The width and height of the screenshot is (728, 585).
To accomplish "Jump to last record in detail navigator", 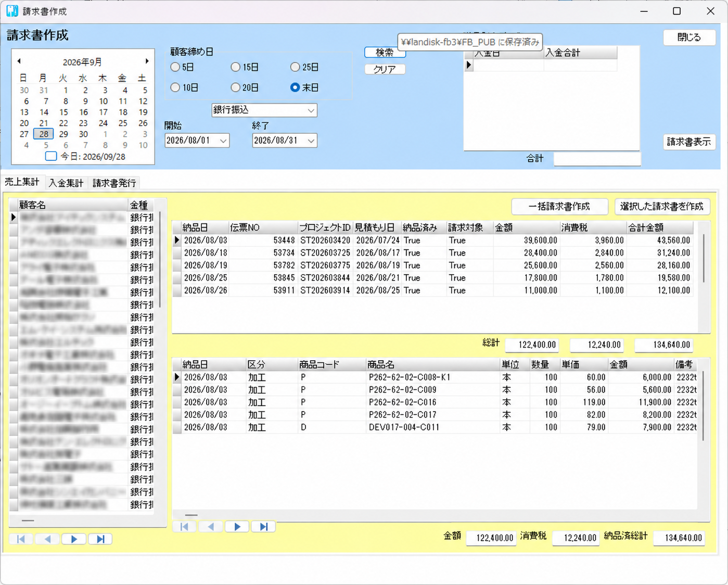I will tap(264, 527).
